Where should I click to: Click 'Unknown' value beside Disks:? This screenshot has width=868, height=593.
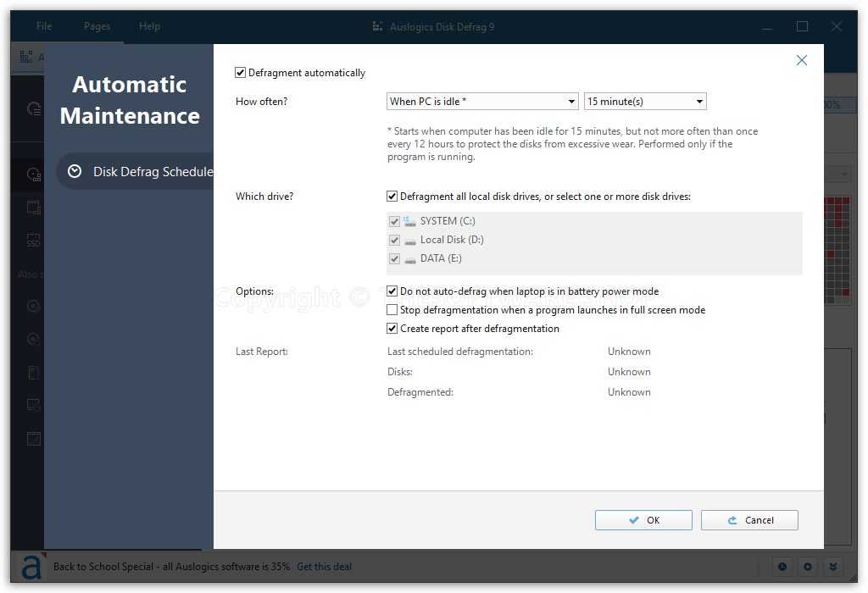point(629,372)
